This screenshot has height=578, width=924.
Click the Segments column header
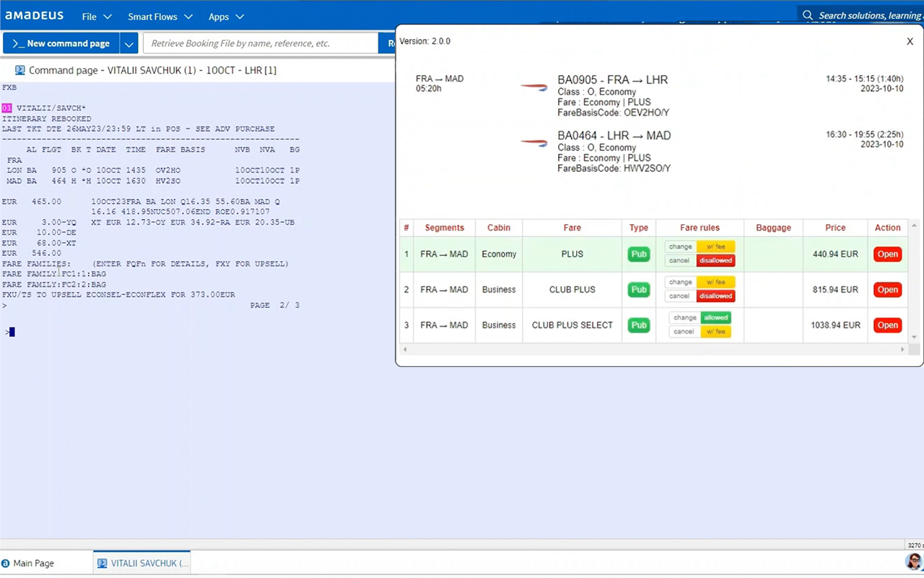[x=444, y=228]
